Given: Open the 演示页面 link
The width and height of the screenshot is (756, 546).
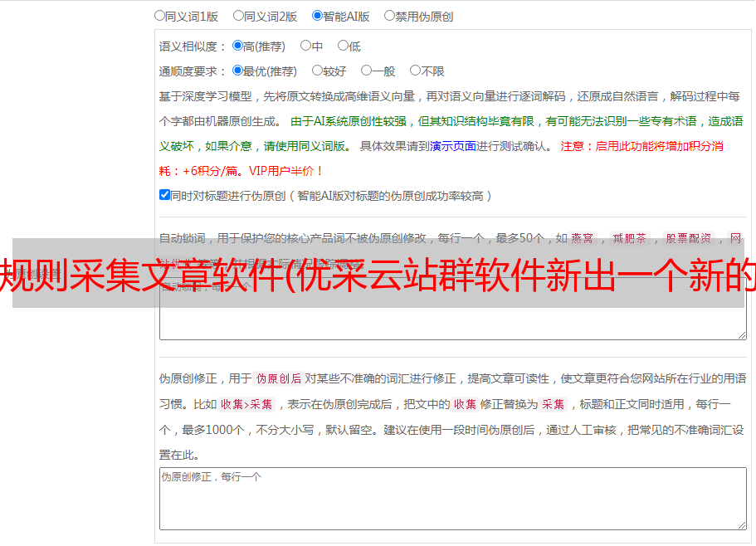Looking at the screenshot, I should pyautogui.click(x=452, y=146).
